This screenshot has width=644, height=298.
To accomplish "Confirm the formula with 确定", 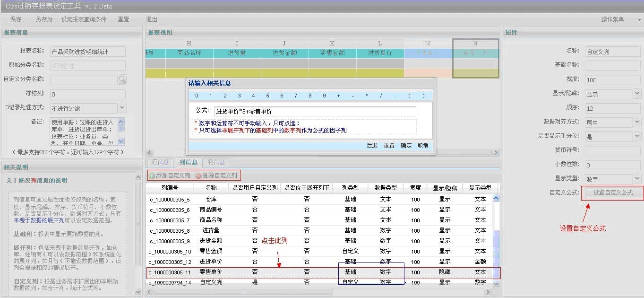I will pyautogui.click(x=406, y=146).
